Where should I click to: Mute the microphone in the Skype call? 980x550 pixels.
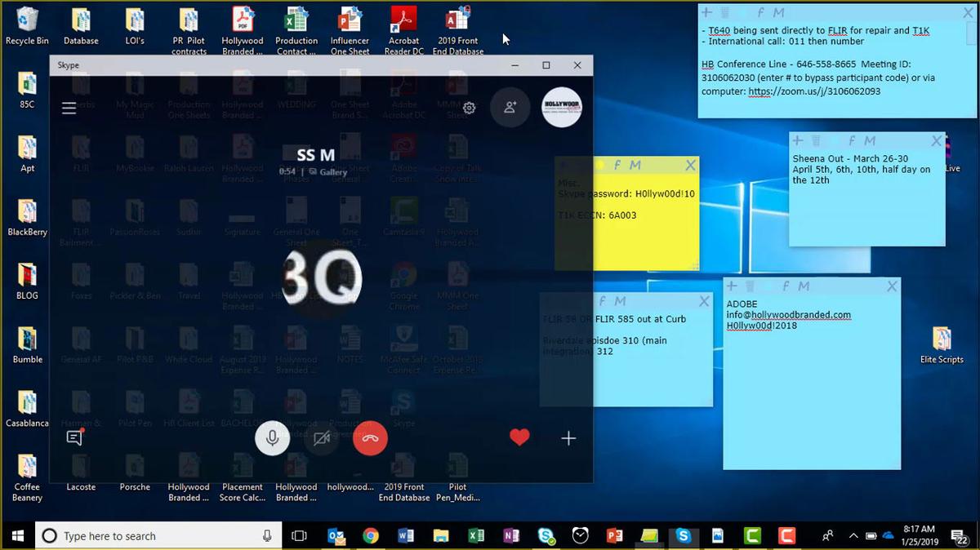click(272, 438)
